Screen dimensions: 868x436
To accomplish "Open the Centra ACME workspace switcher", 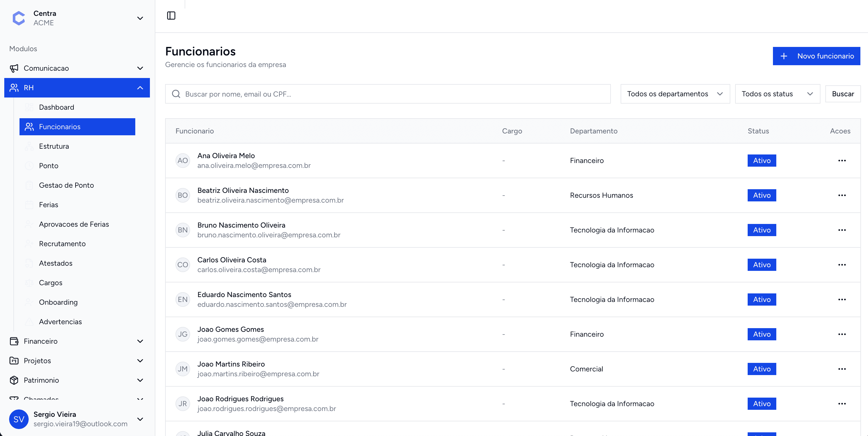I will click(x=140, y=18).
